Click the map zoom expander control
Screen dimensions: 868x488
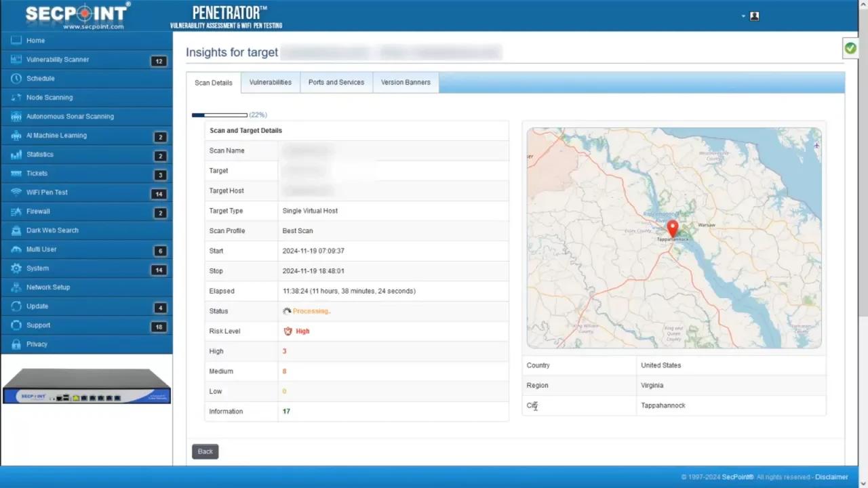(816, 145)
